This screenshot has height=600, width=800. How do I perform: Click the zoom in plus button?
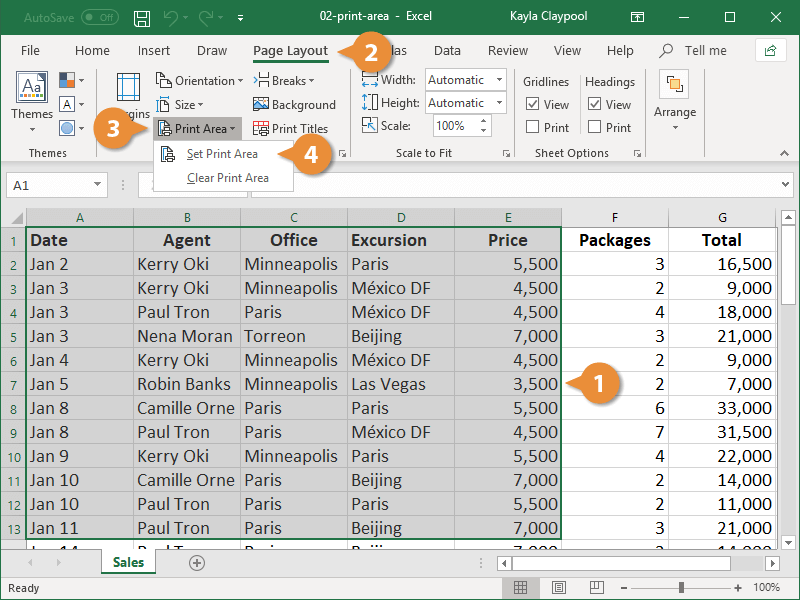(738, 588)
